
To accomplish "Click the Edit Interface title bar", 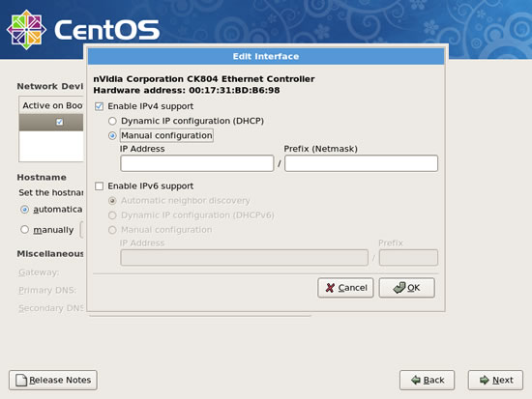I will 266,56.
